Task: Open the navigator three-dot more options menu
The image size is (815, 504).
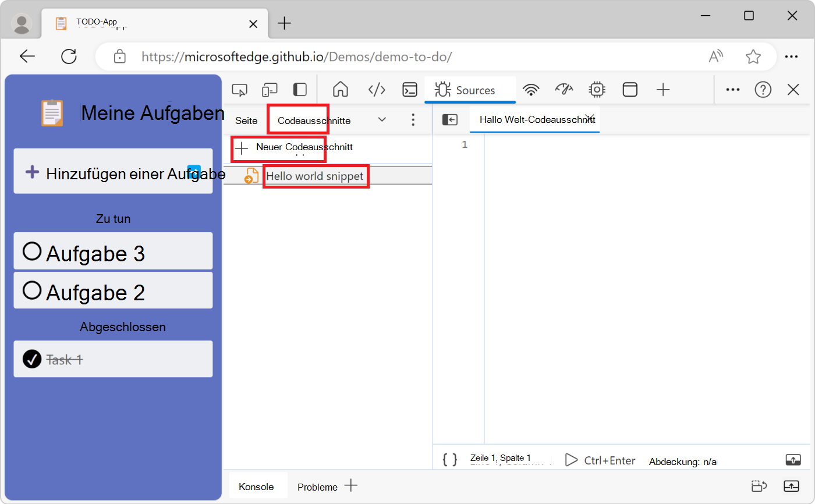Action: [x=413, y=120]
